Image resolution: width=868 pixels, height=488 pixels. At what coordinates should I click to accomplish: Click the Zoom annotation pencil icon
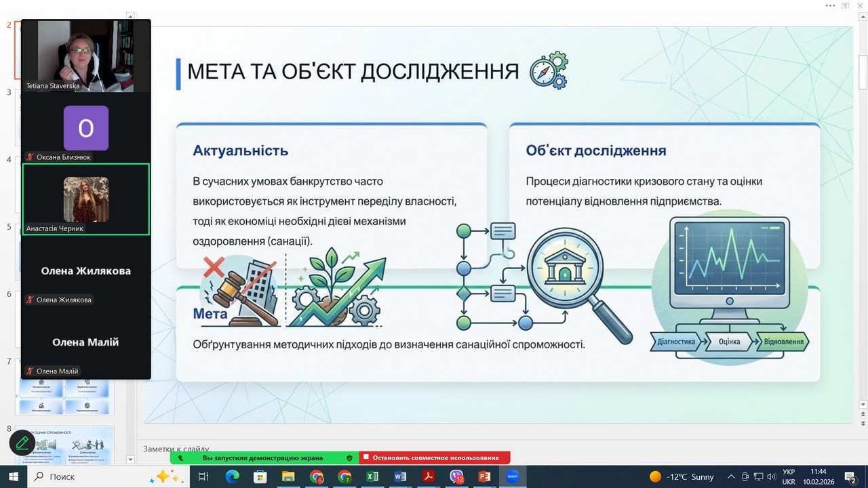click(x=22, y=443)
